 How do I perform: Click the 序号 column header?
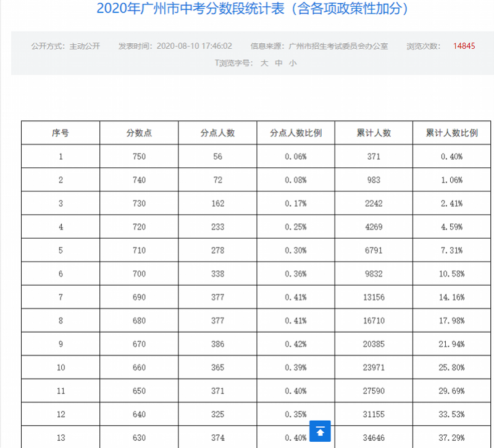pos(61,133)
